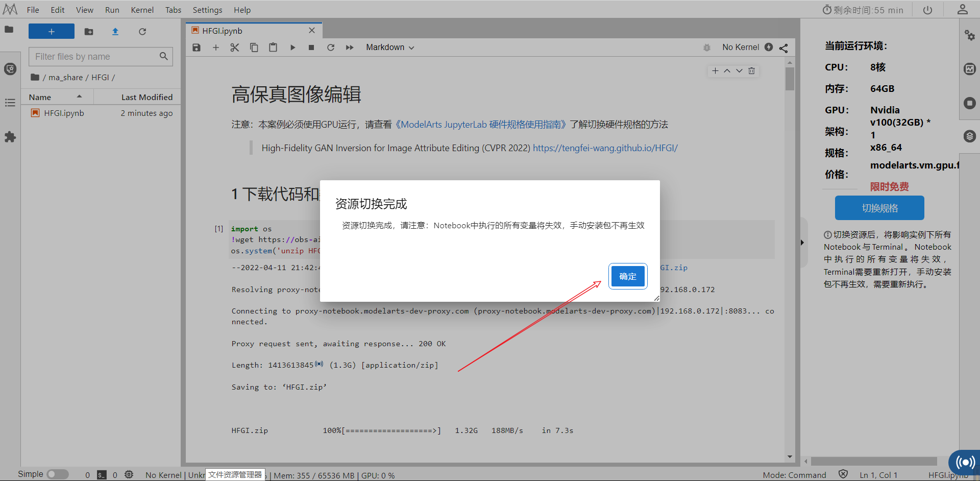Image resolution: width=980 pixels, height=481 pixels.
Task: Paste cell from clipboard
Action: (273, 47)
